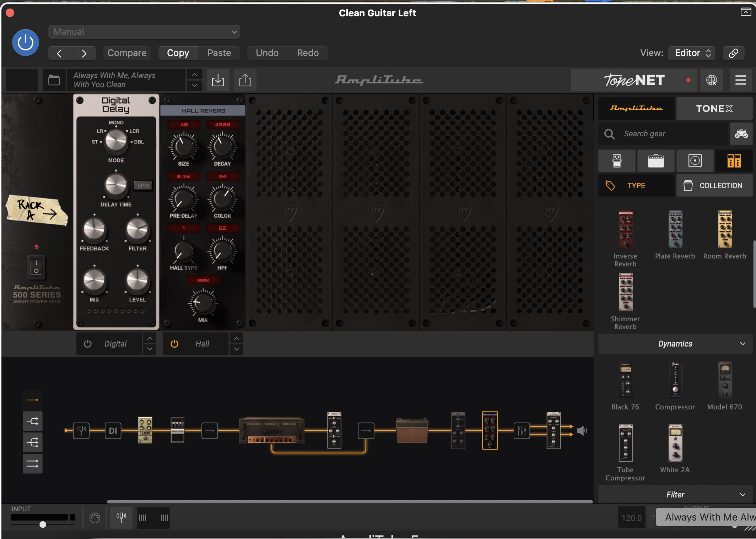Toggle power for the Hall rack slot

[174, 344]
